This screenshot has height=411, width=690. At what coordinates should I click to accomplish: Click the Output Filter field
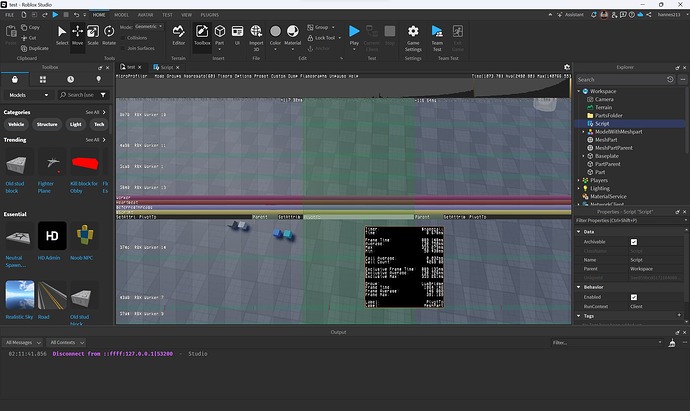coord(607,342)
